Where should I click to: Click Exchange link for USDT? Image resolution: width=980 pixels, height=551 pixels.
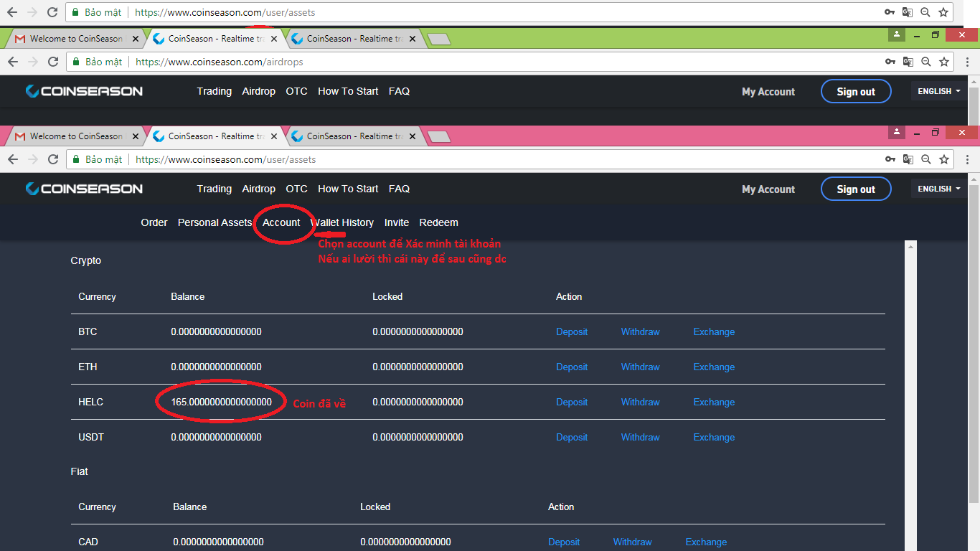pyautogui.click(x=714, y=437)
